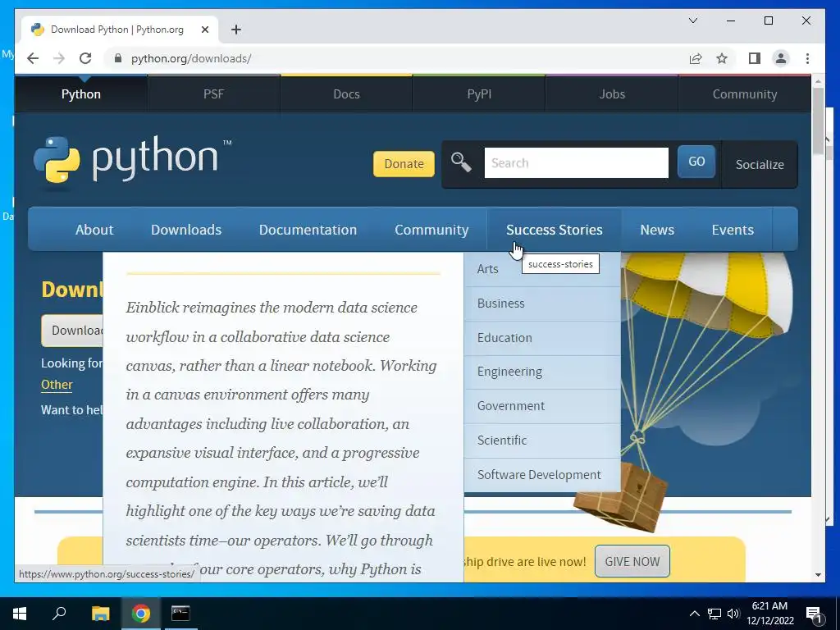The height and width of the screenshot is (630, 840).
Task: Share this page using the share icon
Action: [696, 58]
